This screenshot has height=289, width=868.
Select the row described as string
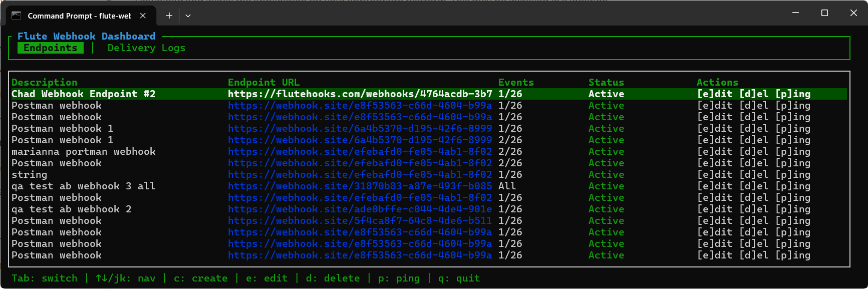[x=429, y=175]
